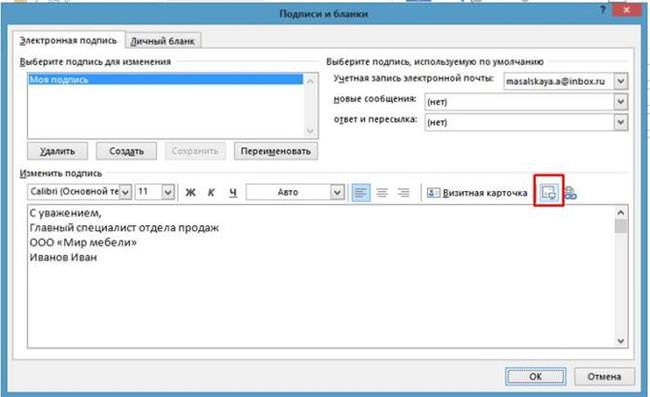This screenshot has width=650, height=397.
Task: Center the signature text
Action: tap(382, 192)
